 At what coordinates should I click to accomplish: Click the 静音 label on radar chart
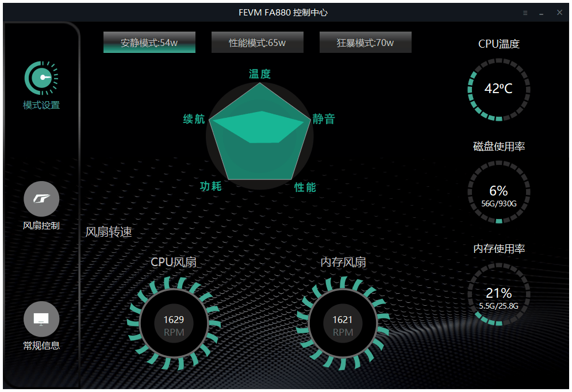pos(324,120)
